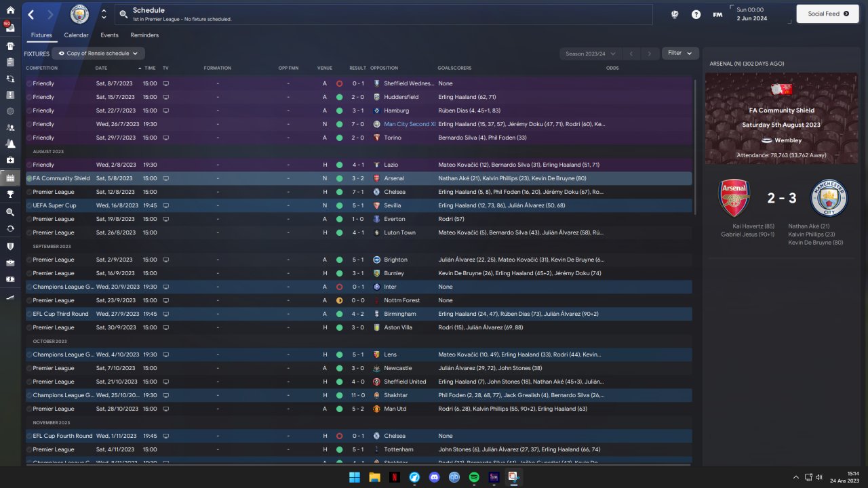Image resolution: width=868 pixels, height=488 pixels.
Task: Click the back navigation arrow
Action: point(32,14)
